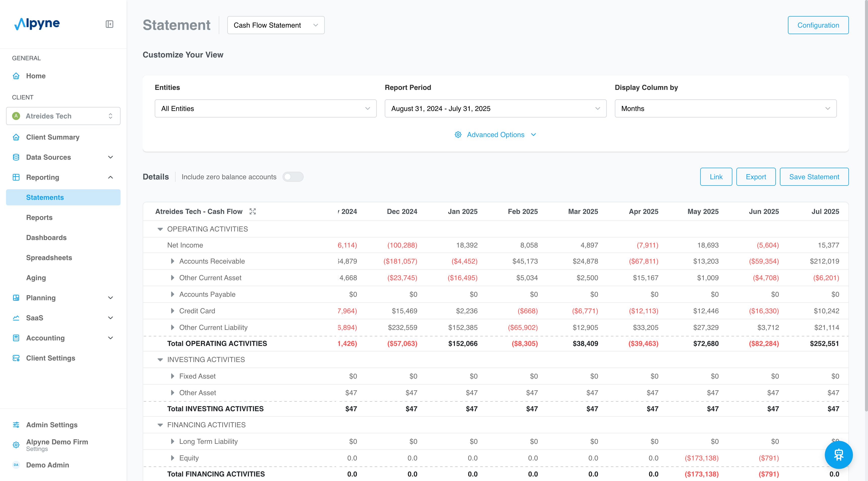868x481 pixels.
Task: Collapse the sidebar panel icon
Action: tap(109, 24)
